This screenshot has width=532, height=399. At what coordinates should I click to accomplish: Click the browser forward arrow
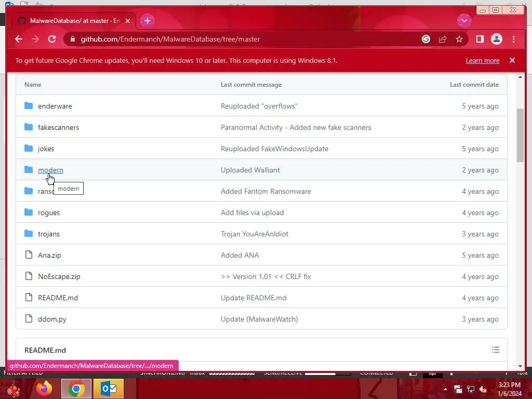35,39
